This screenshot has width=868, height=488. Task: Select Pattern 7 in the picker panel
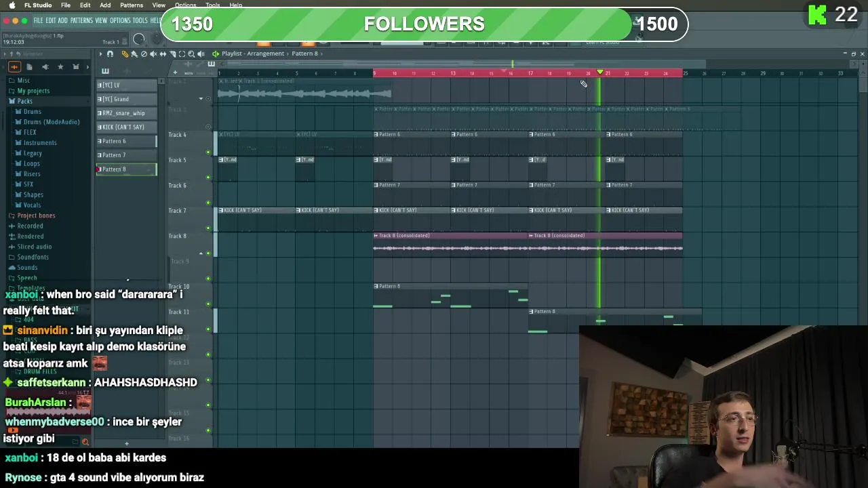(126, 155)
